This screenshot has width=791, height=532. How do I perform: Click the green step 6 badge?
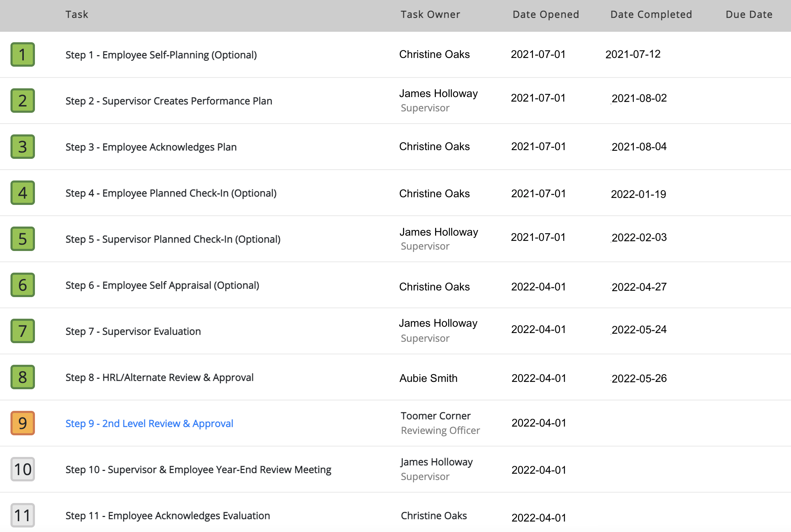(23, 285)
